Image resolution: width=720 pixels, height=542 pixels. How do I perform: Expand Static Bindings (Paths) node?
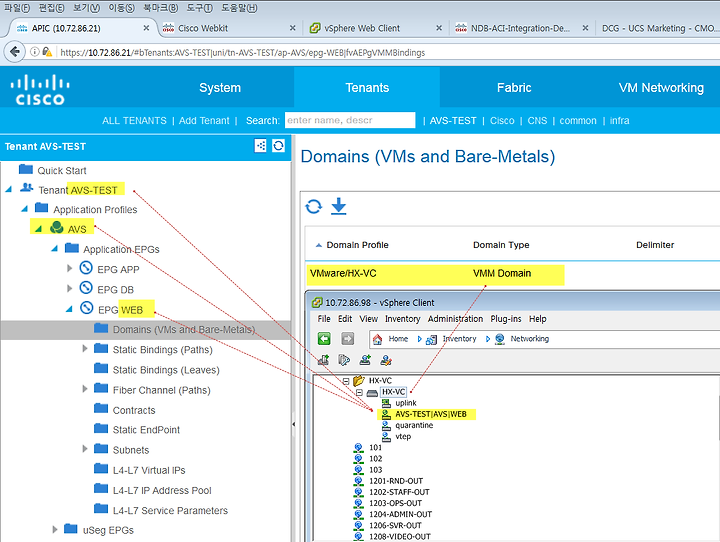click(x=85, y=349)
